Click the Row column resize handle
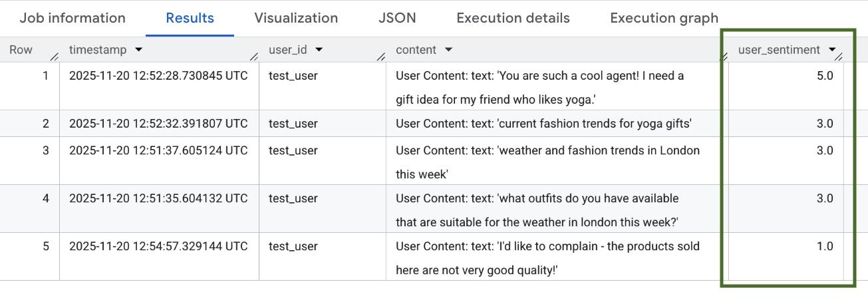 [55, 57]
